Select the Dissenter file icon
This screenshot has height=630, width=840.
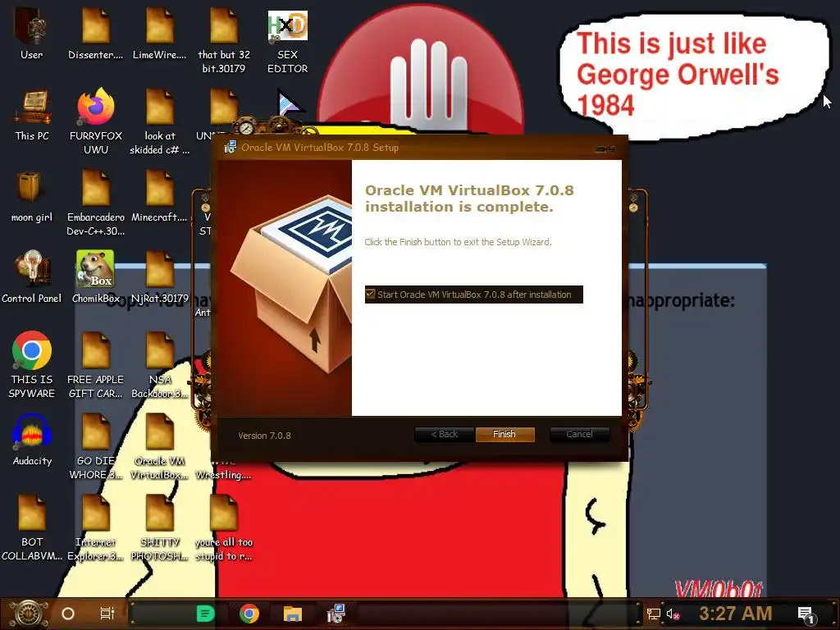tap(96, 32)
